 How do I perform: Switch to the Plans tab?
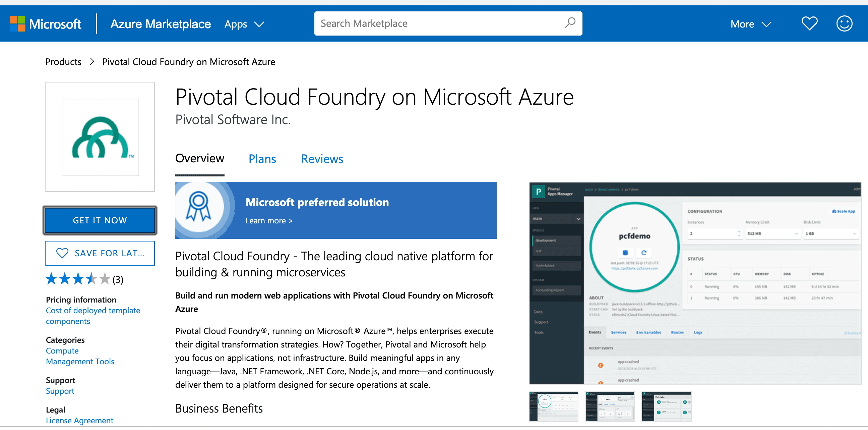(x=262, y=159)
